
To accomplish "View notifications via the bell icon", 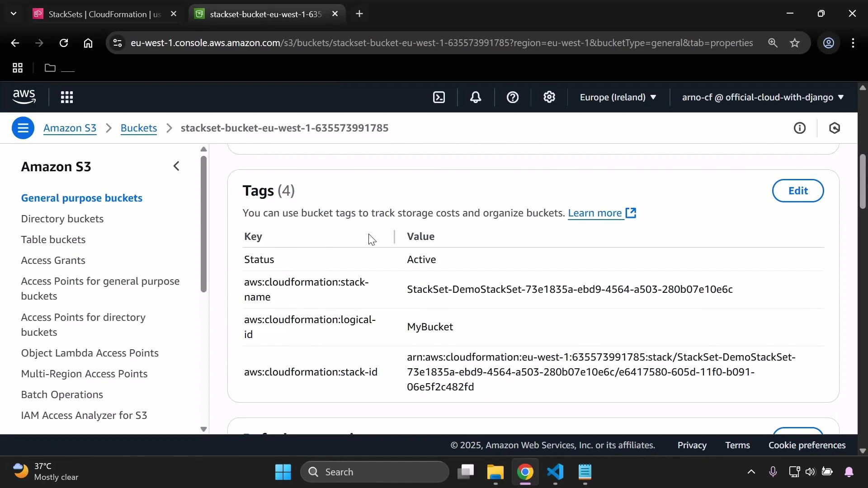I will coord(476,97).
